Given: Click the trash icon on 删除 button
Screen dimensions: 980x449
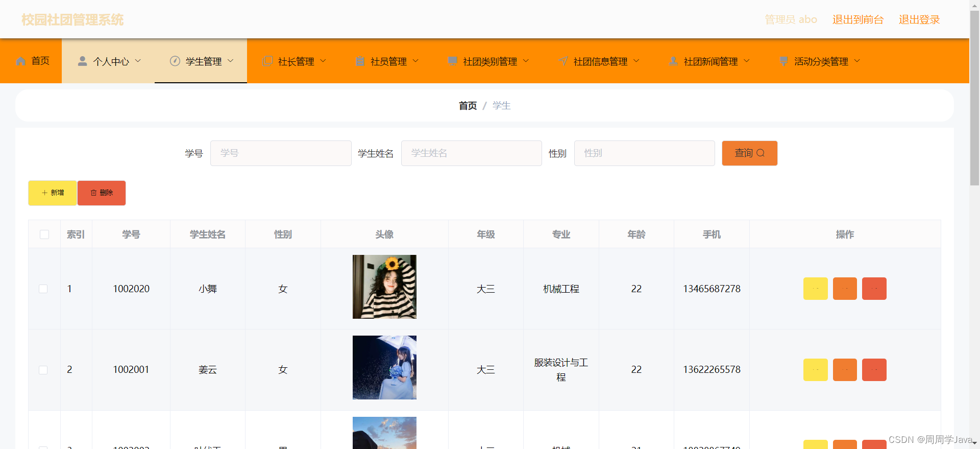Looking at the screenshot, I should point(93,193).
